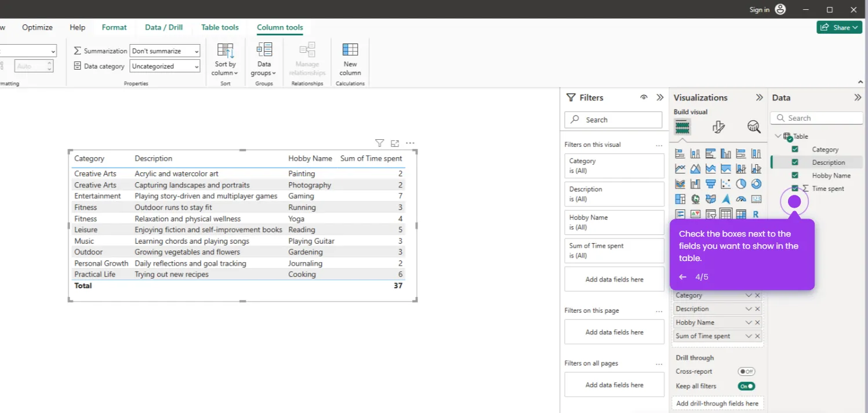Uncheck the Category field checkbox

(795, 149)
